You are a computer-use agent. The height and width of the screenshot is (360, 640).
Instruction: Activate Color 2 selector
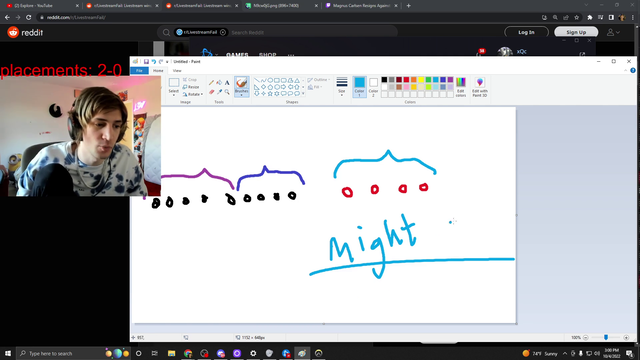(x=373, y=87)
